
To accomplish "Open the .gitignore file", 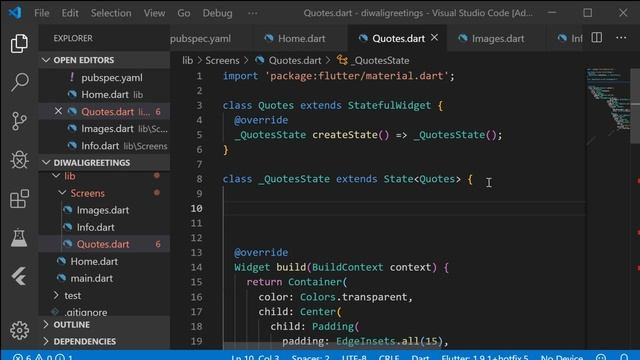I will [86, 312].
